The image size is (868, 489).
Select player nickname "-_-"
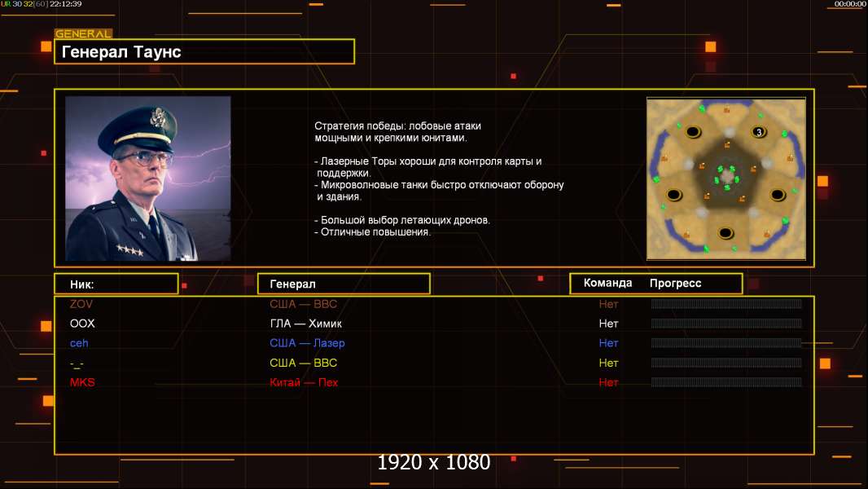[x=77, y=363]
